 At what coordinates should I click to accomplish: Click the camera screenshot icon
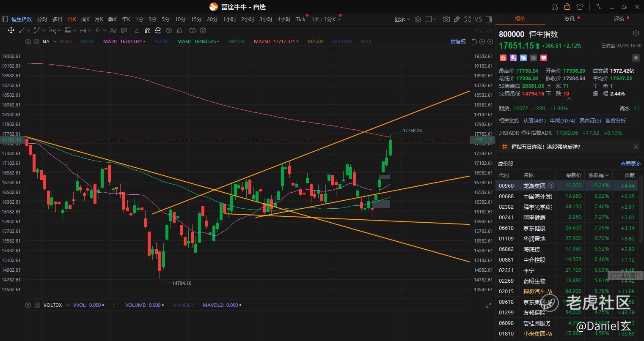[x=446, y=19]
